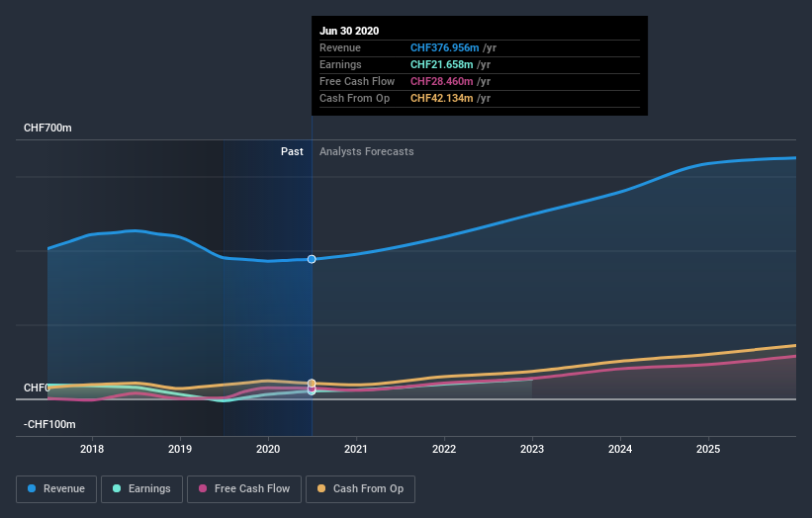Image resolution: width=812 pixels, height=518 pixels.
Task: Click the tooltip date 'Jun 30 2020'
Action: pyautogui.click(x=349, y=31)
